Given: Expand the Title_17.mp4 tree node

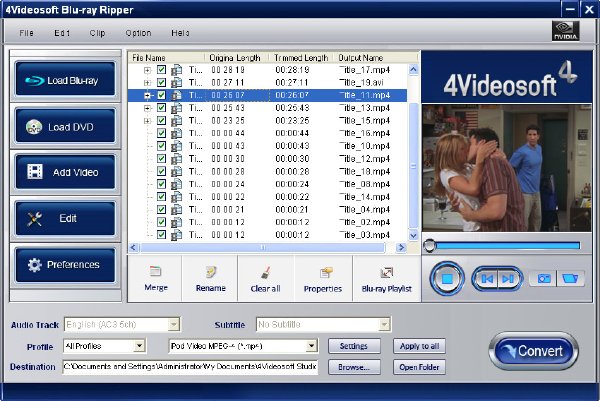Looking at the screenshot, I should coord(147,70).
